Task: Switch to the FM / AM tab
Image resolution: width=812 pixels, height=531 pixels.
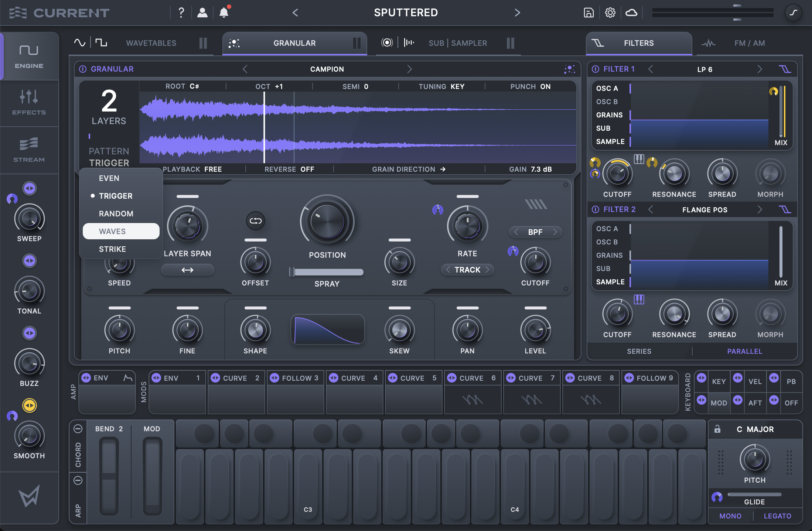Action: tap(749, 43)
